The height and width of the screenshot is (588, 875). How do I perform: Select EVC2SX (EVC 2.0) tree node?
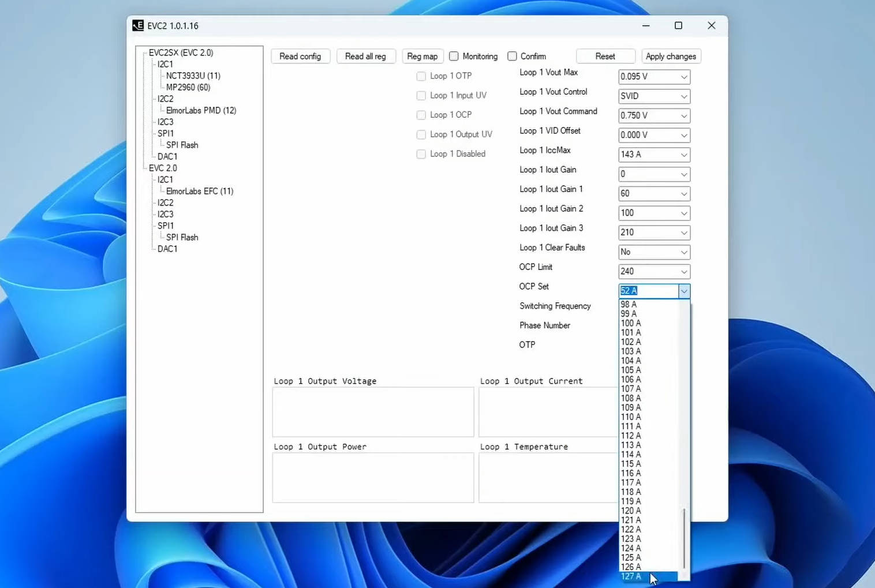pyautogui.click(x=181, y=53)
